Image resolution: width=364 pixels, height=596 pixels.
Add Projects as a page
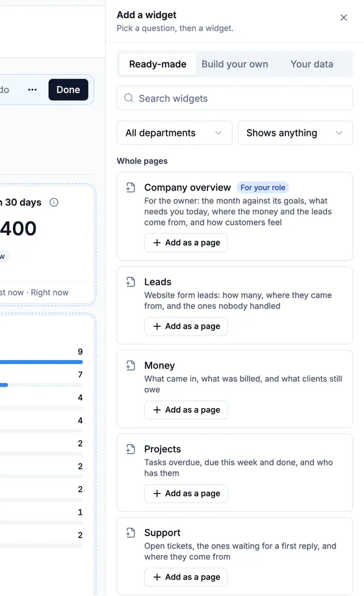[x=186, y=493]
